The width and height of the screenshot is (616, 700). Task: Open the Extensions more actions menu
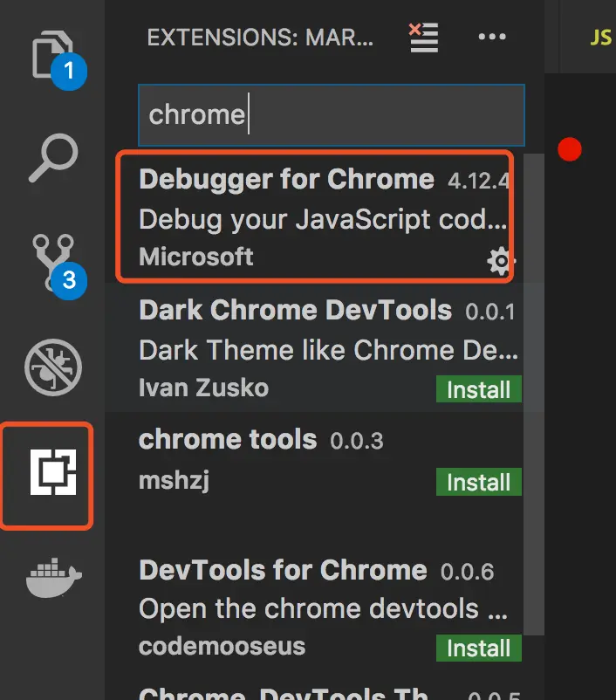pyautogui.click(x=492, y=37)
